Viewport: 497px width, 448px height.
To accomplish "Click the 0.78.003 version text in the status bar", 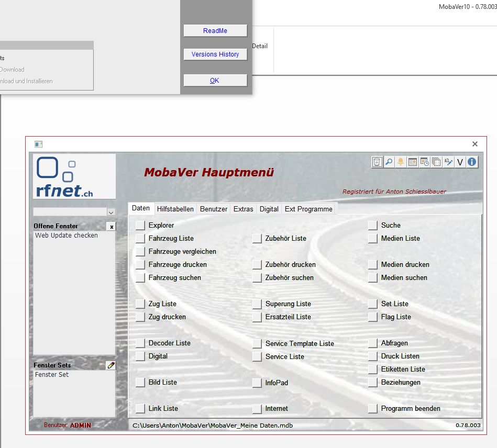I will [468, 425].
